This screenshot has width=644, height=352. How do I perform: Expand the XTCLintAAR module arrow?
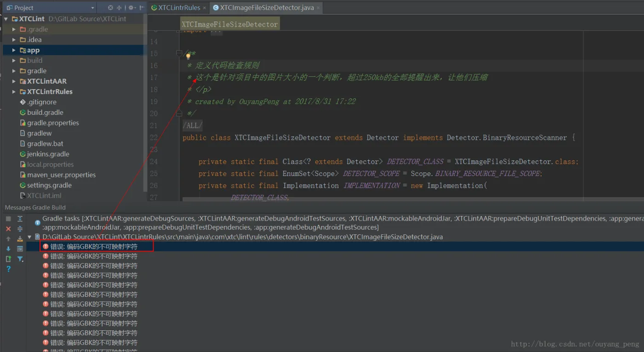14,81
